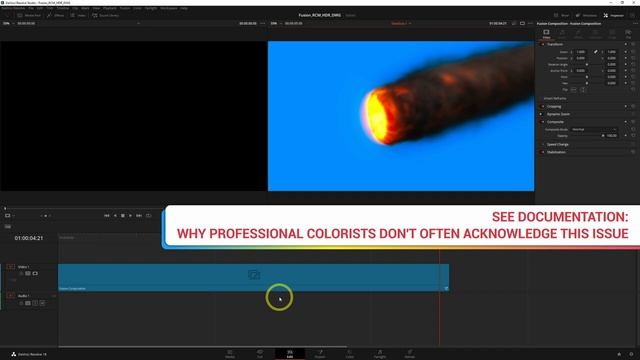Switch to the Cut page
This screenshot has height=360, width=640.
point(260,354)
